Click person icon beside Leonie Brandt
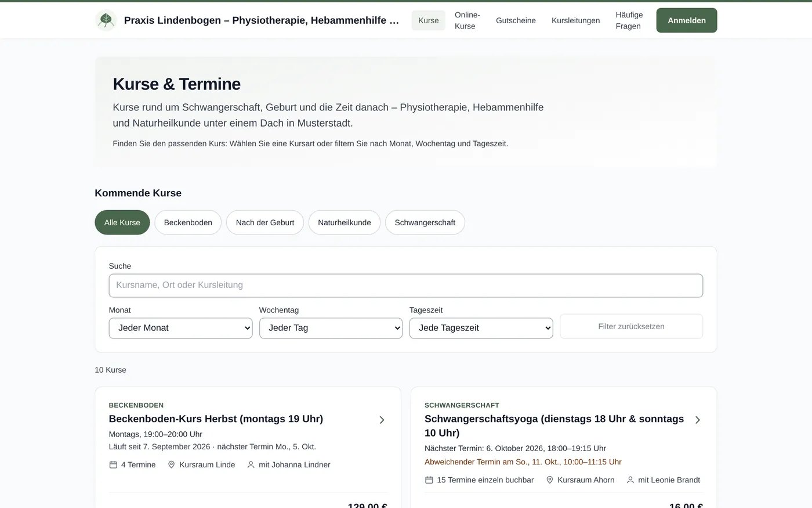 (630, 480)
